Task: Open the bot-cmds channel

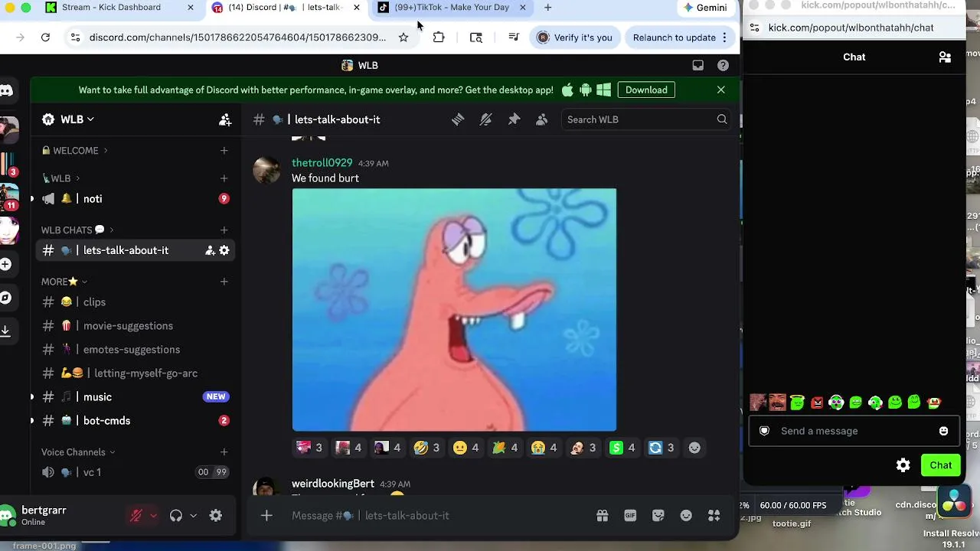Action: [106, 421]
